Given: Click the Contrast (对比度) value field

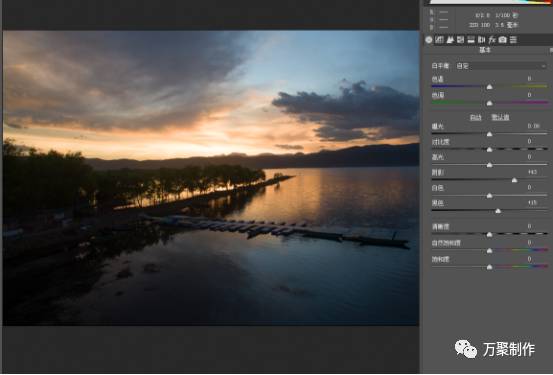Looking at the screenshot, I should coord(529,141).
